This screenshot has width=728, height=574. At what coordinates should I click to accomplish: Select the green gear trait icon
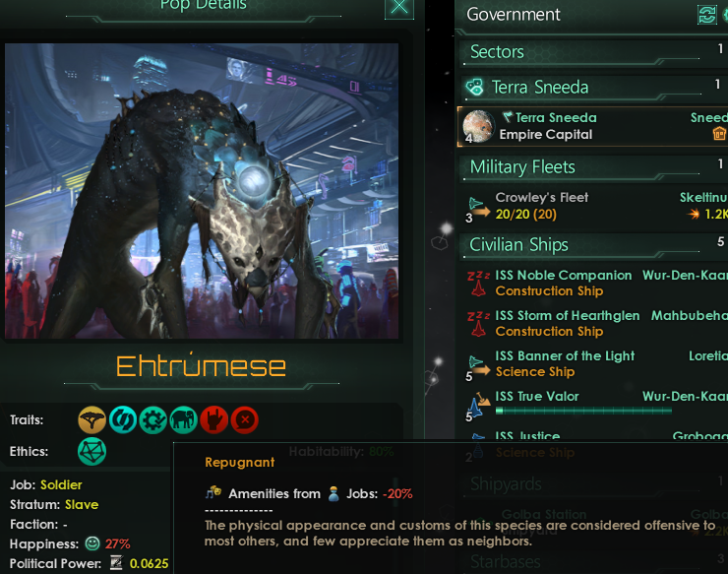pyautogui.click(x=152, y=419)
